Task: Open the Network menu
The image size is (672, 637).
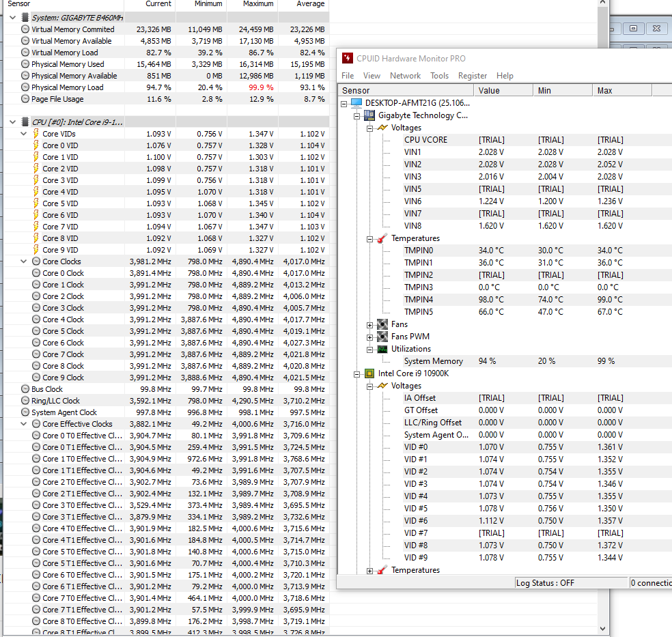Action: (405, 76)
